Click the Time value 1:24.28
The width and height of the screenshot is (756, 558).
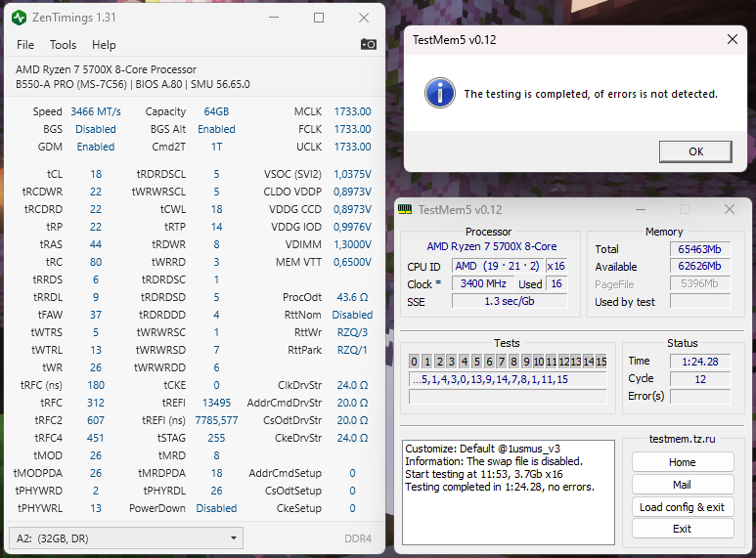[700, 362]
